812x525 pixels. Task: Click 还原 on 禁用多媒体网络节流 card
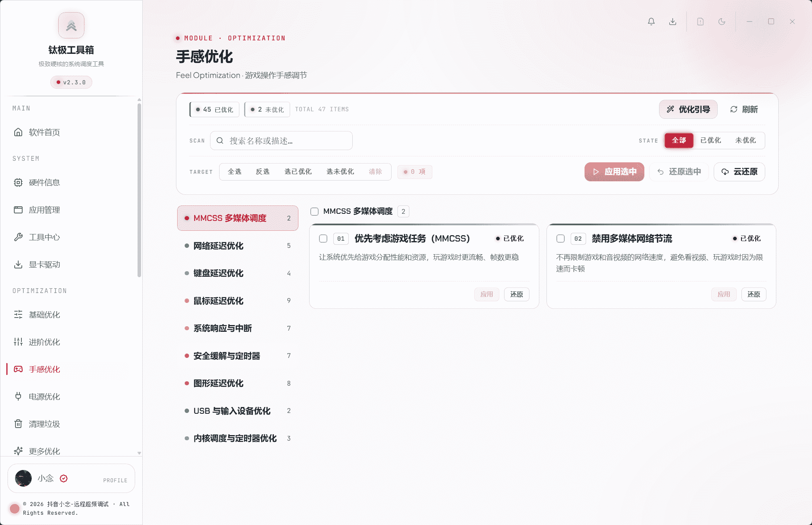tap(754, 294)
